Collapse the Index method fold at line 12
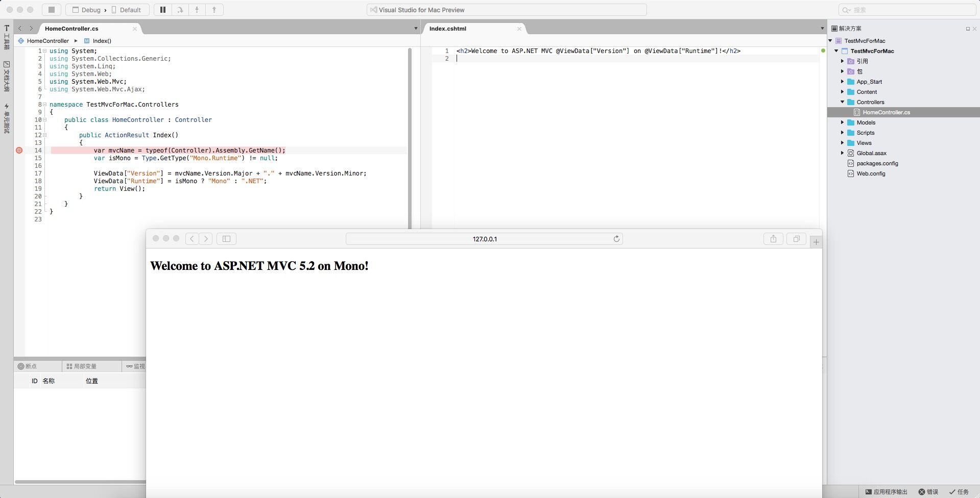Image resolution: width=980 pixels, height=498 pixels. [45, 135]
